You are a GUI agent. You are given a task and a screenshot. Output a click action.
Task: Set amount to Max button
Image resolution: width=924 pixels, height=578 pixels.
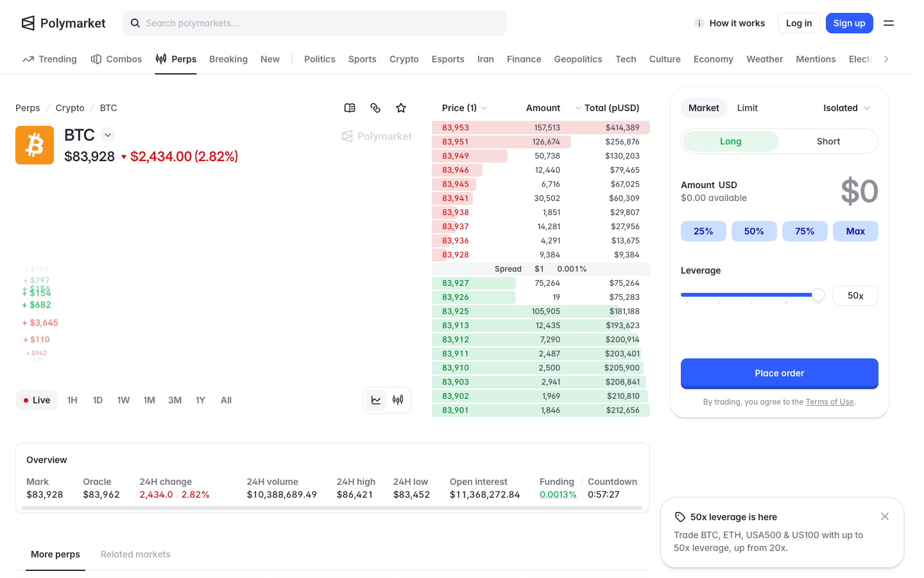(x=855, y=231)
